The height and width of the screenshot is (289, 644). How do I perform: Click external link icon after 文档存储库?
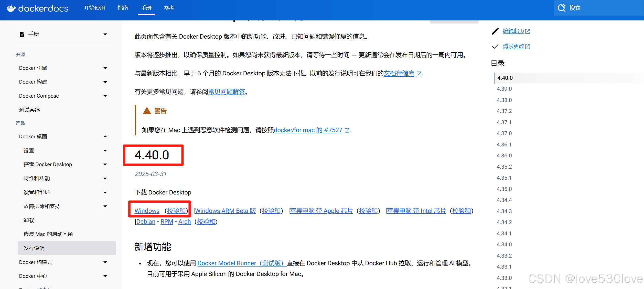click(x=419, y=74)
